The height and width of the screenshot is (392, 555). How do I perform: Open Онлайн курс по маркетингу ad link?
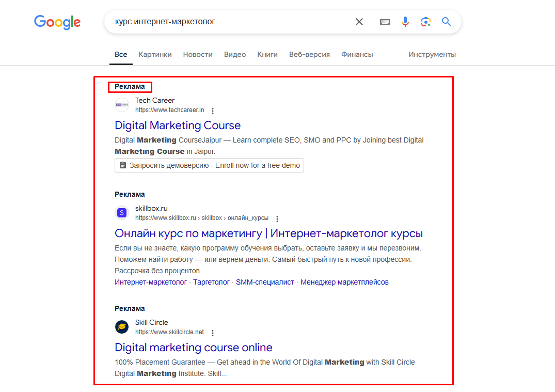click(x=268, y=233)
